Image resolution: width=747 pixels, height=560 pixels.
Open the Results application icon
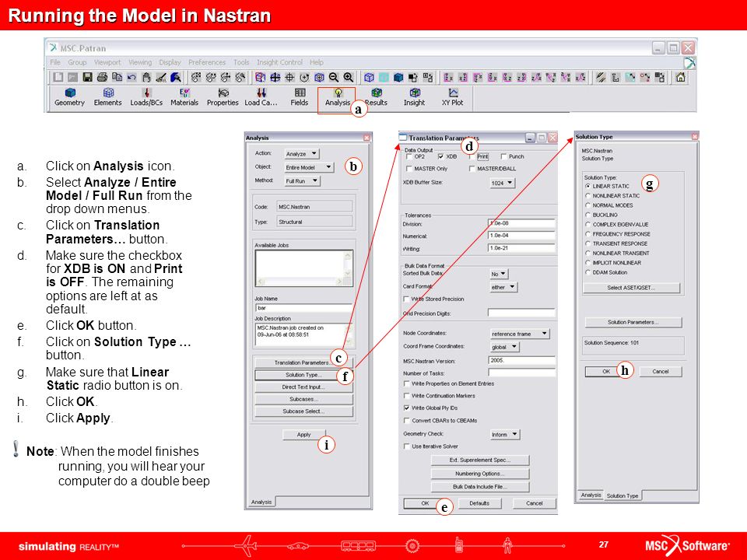pos(377,97)
